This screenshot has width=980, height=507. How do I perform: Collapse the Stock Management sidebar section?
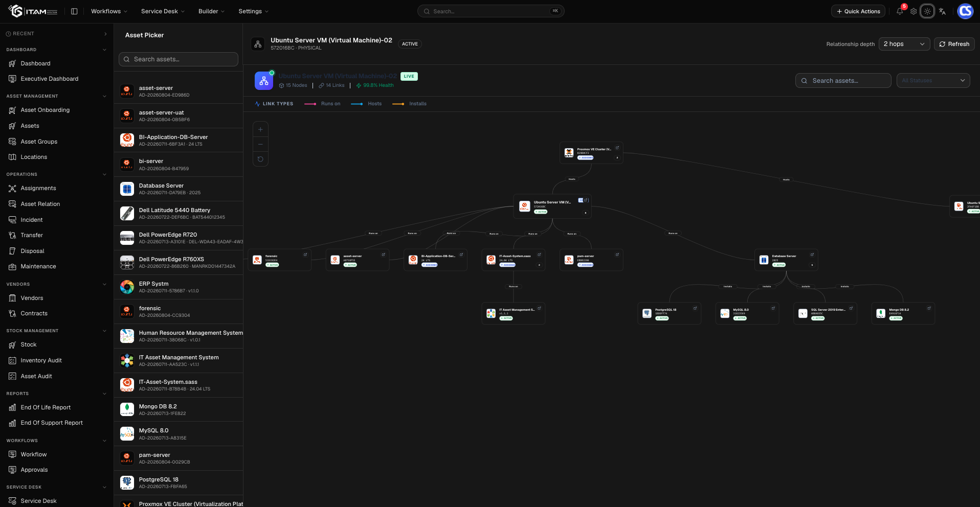104,331
